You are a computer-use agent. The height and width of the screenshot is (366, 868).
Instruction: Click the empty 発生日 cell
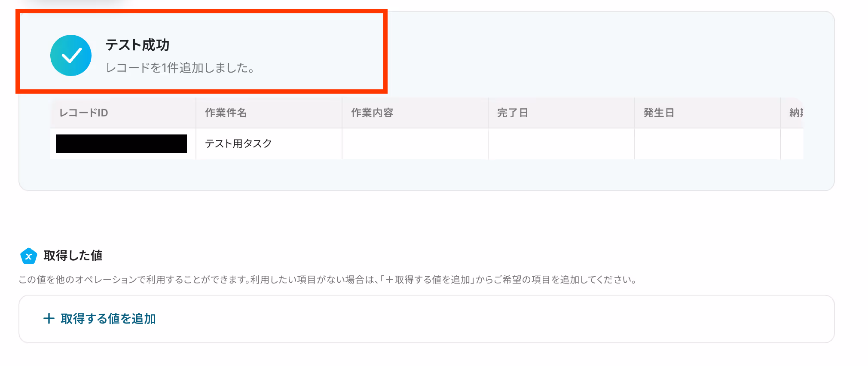click(707, 143)
